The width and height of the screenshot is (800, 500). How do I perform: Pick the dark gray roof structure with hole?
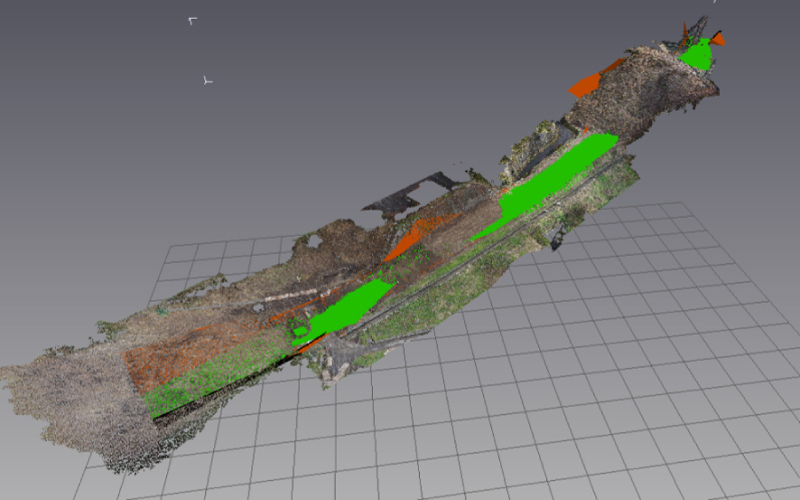pos(410,197)
